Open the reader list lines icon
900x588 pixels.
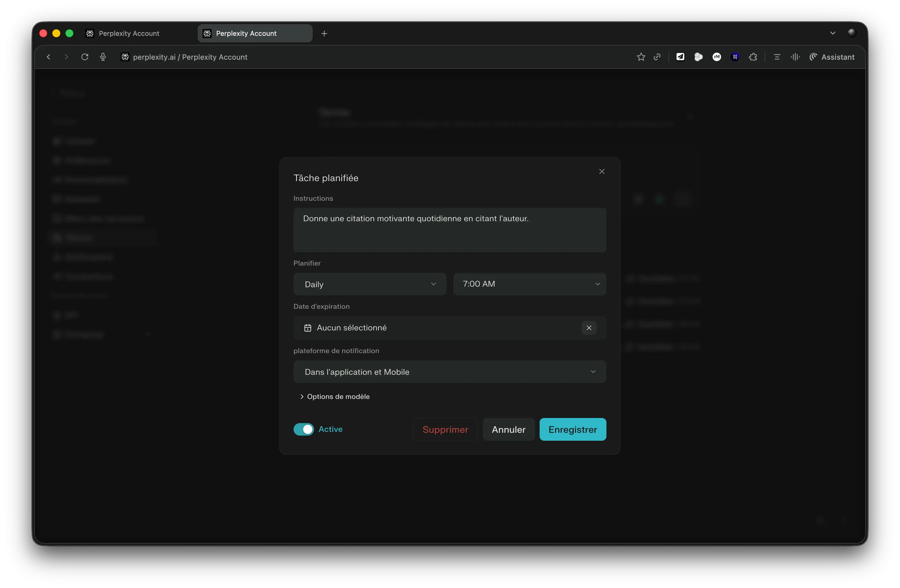(777, 57)
